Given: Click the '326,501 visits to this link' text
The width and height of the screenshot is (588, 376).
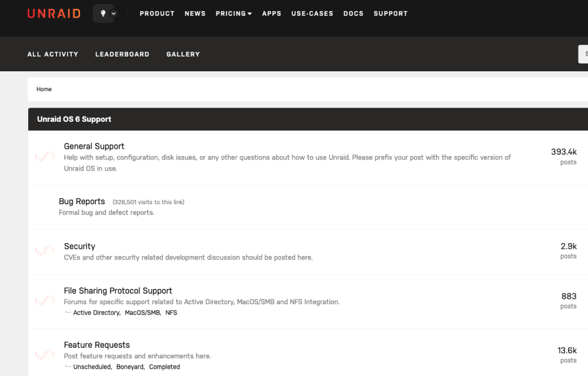Looking at the screenshot, I should tap(149, 202).
